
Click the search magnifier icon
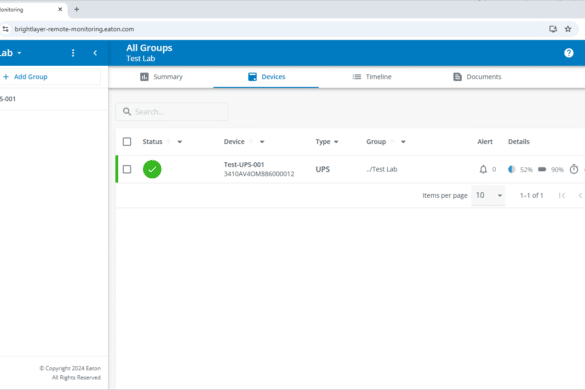pyautogui.click(x=127, y=112)
